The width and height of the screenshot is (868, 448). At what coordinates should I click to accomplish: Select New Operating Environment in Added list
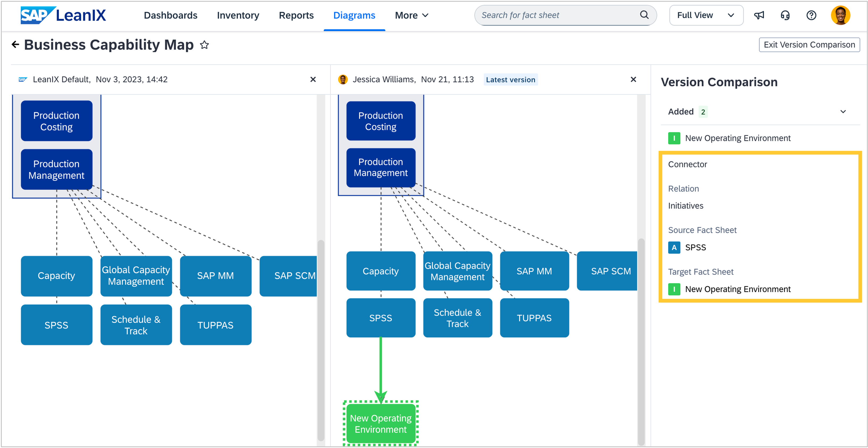(737, 138)
